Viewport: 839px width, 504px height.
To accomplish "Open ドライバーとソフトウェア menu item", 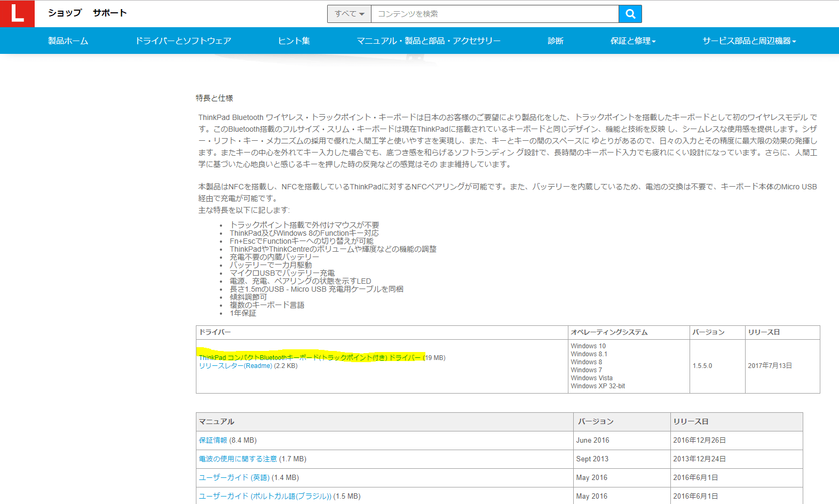I will (183, 41).
